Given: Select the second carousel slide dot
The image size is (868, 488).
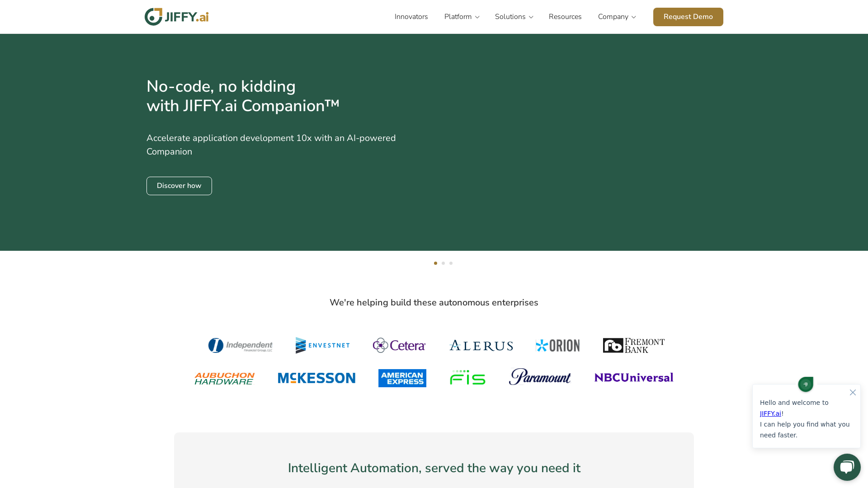Looking at the screenshot, I should pyautogui.click(x=443, y=263).
